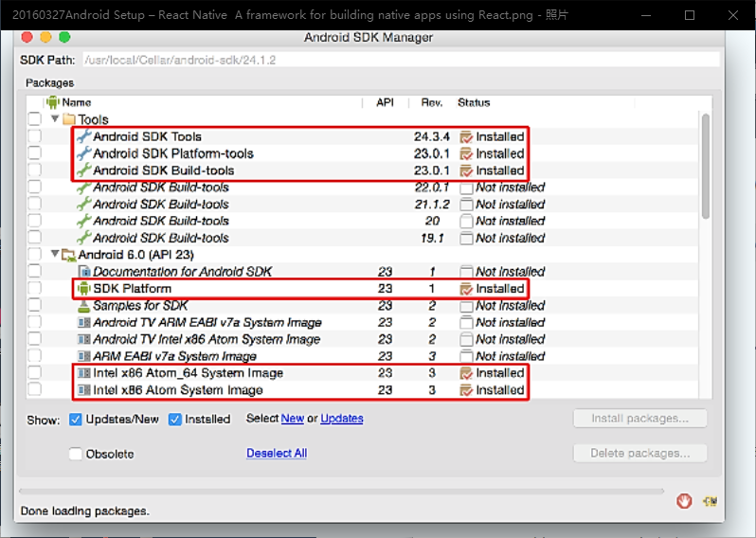The width and height of the screenshot is (756, 538).
Task: Check the box for Android SDK Platform-tools
Action: pyautogui.click(x=35, y=152)
